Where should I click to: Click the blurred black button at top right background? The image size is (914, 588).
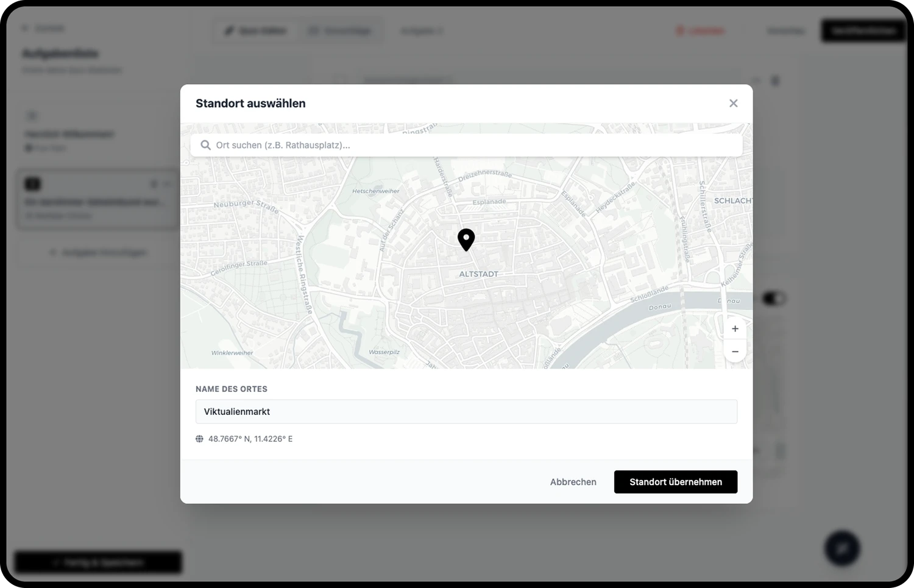tap(863, 30)
